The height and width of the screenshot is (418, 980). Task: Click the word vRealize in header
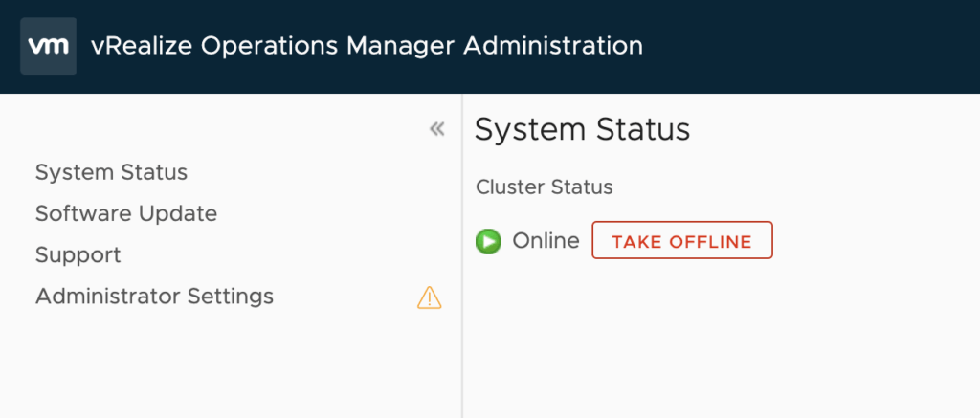133,46
